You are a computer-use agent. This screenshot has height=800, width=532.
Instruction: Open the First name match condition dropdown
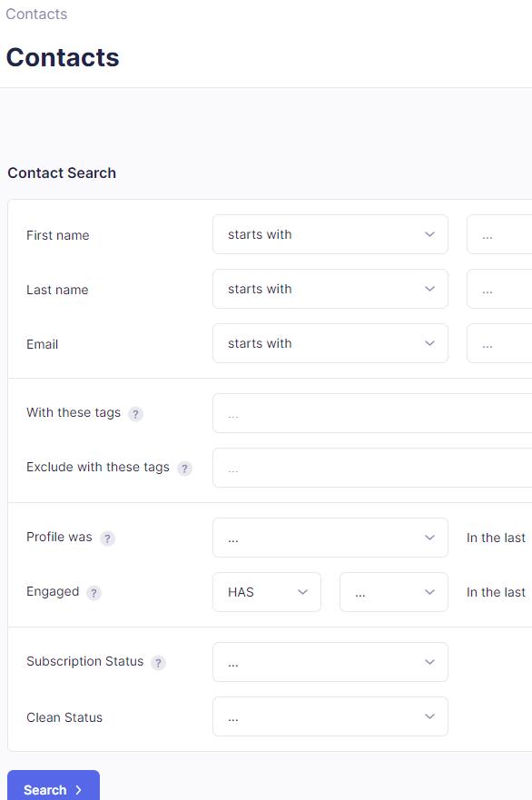tap(330, 234)
